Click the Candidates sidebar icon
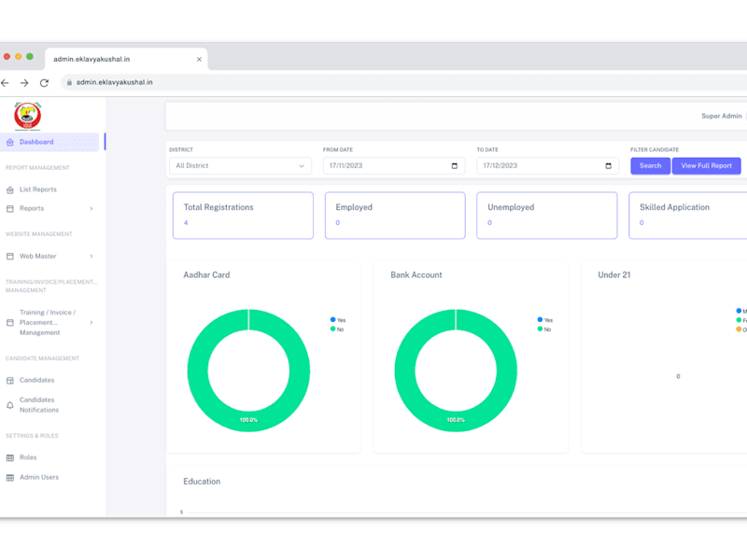Image resolution: width=747 pixels, height=560 pixels. tap(10, 380)
